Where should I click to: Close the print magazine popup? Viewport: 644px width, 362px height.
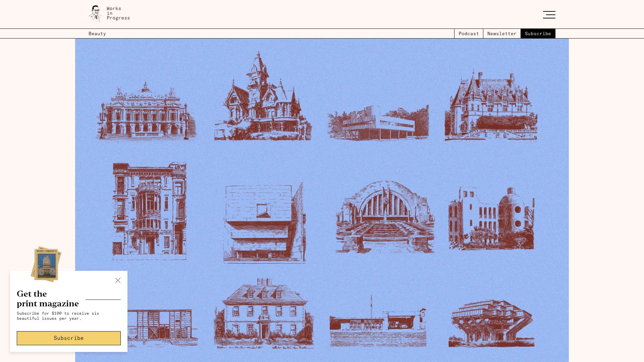118,280
